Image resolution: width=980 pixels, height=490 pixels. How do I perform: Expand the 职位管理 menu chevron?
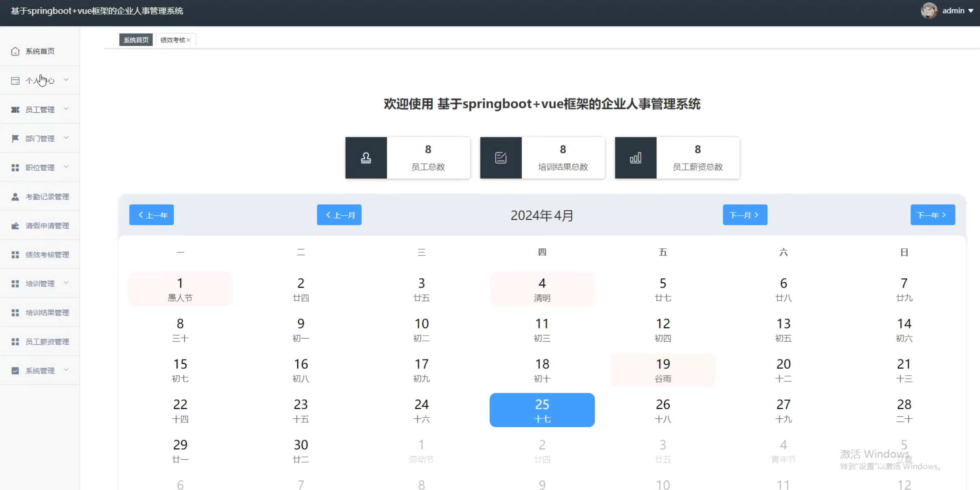click(x=66, y=167)
